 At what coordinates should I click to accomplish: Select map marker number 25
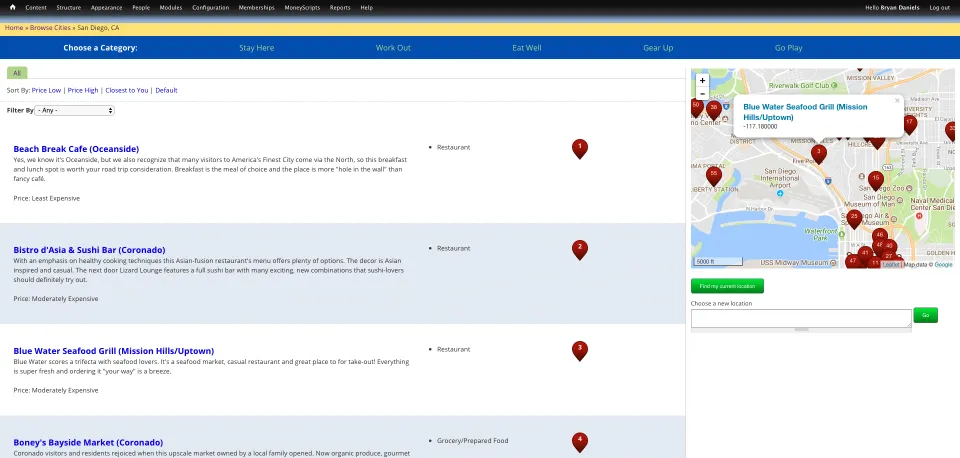point(855,219)
